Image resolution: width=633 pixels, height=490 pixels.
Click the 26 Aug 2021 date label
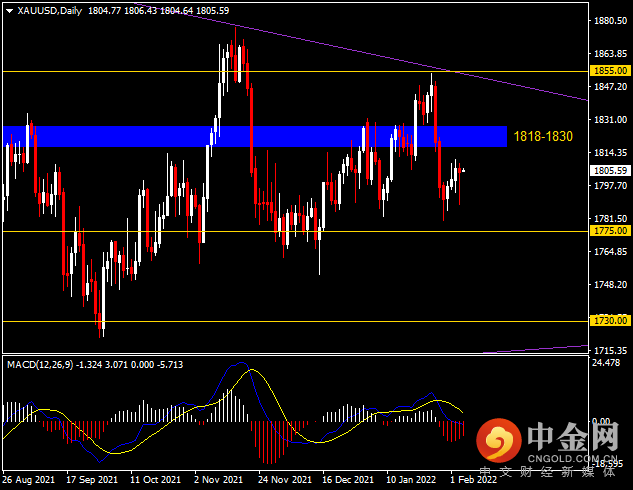pos(28,480)
